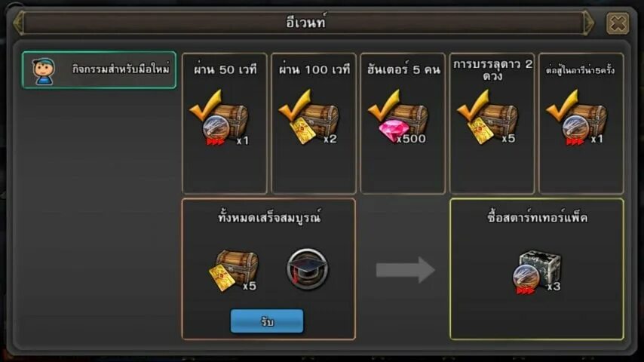Click the checkmark on the ฮันเตอร์ 5 คน mission
The height and width of the screenshot is (362, 644).
coord(384,105)
